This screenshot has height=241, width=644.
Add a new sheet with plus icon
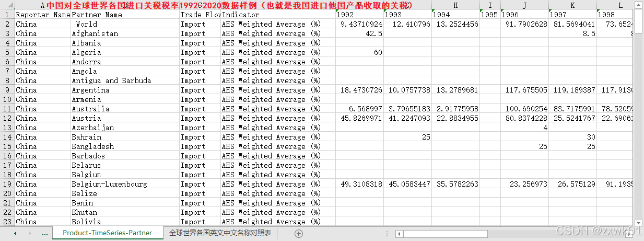[299, 233]
